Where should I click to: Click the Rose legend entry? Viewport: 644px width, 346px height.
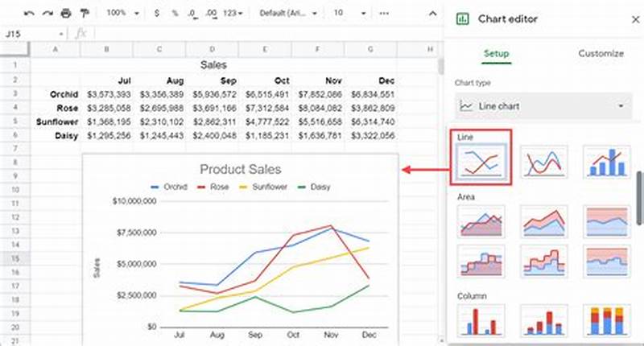tap(213, 187)
